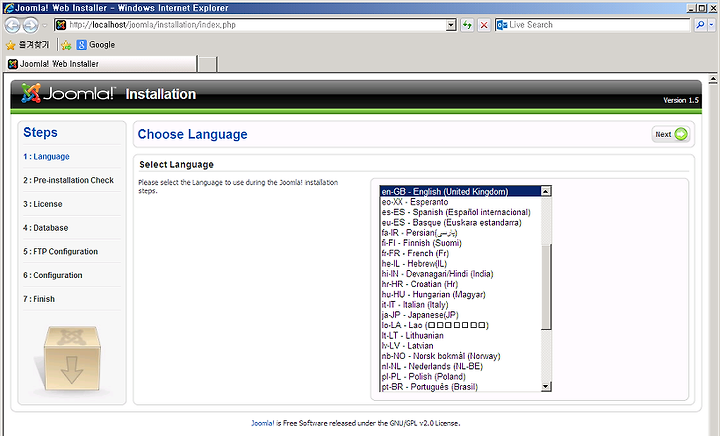Click the language list scrollbar thumb
Image resolution: width=720 pixels, height=436 pixels.
546,287
